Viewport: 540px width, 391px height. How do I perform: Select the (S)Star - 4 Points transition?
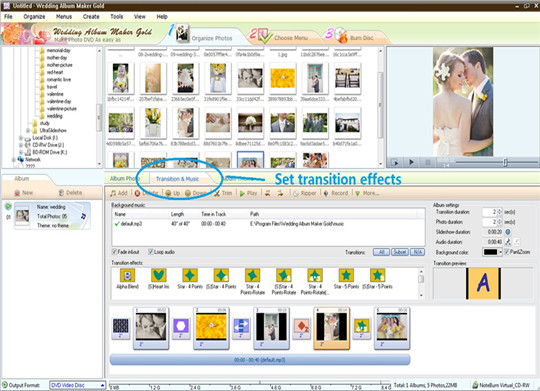pyautogui.click(x=221, y=279)
